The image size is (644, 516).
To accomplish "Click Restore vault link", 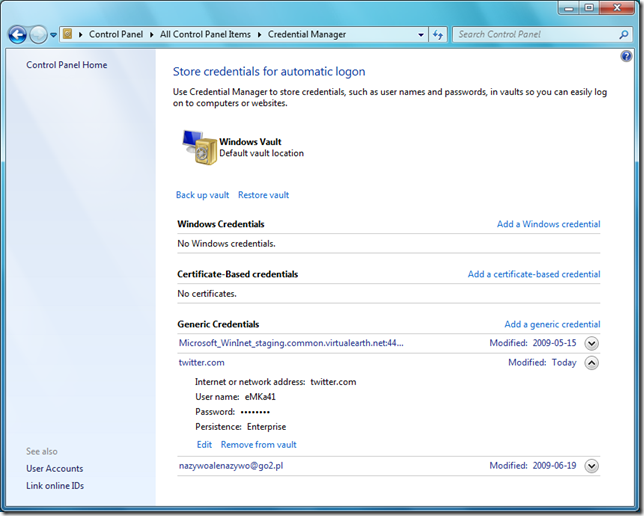I will (263, 195).
